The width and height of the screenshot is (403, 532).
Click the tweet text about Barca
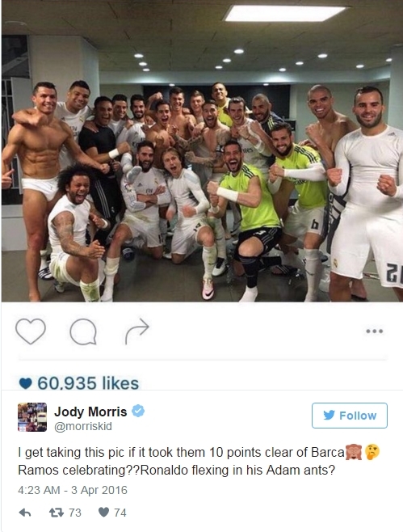199,461
